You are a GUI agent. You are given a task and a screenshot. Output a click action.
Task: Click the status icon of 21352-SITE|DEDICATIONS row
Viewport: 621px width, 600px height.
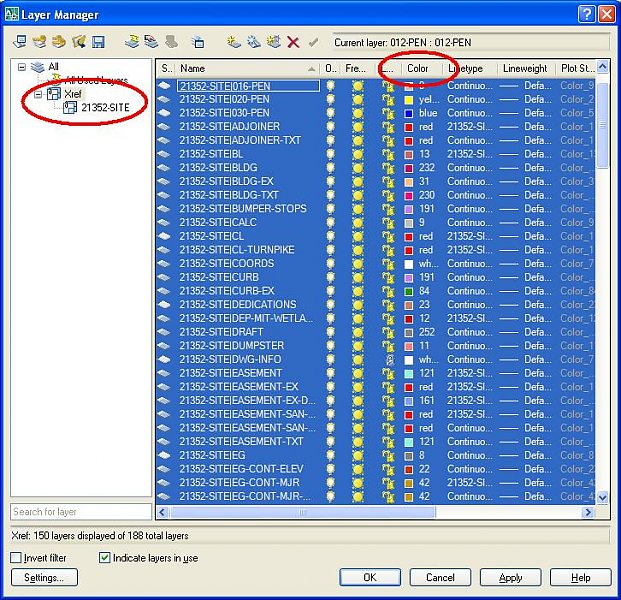[x=164, y=305]
